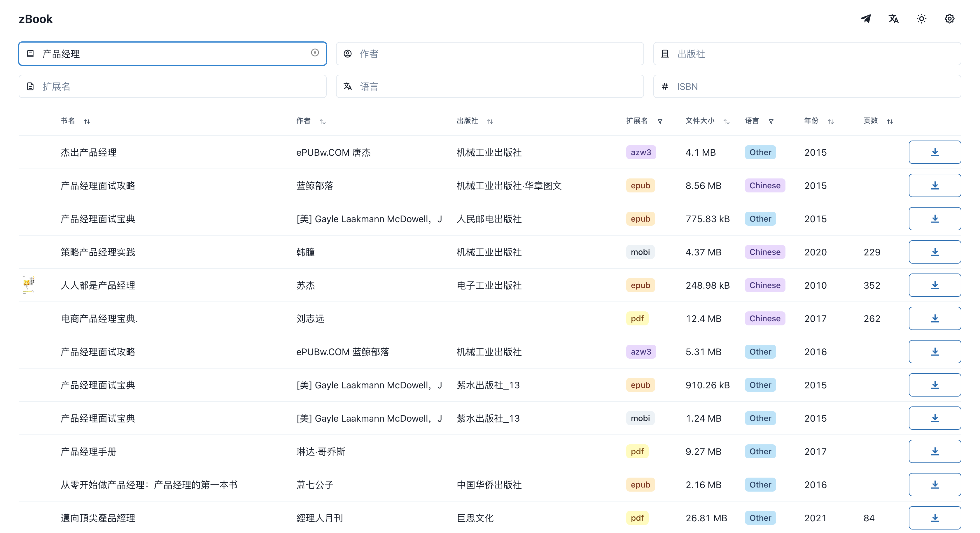Click publisher 人民邮电出版社

click(489, 219)
